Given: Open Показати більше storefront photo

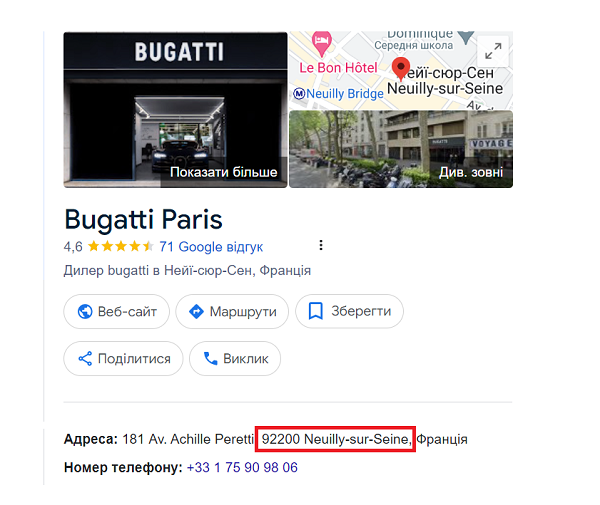Looking at the screenshot, I should (x=175, y=110).
